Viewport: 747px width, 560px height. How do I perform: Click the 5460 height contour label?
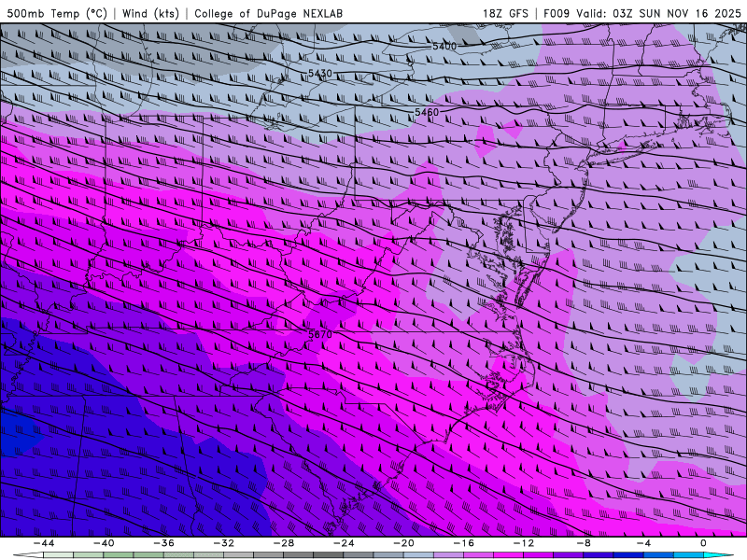[427, 112]
